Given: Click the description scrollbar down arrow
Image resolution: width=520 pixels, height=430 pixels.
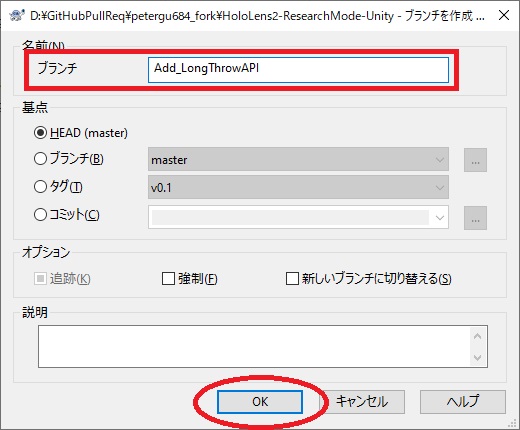Looking at the screenshot, I should 477,358.
